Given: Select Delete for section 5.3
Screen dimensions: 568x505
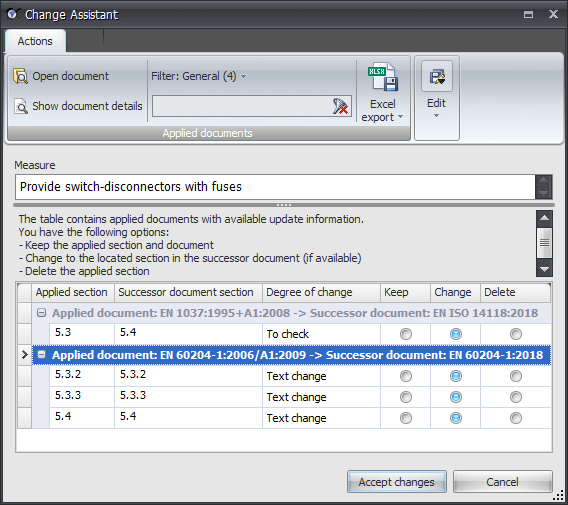Looking at the screenshot, I should pyautogui.click(x=516, y=334).
